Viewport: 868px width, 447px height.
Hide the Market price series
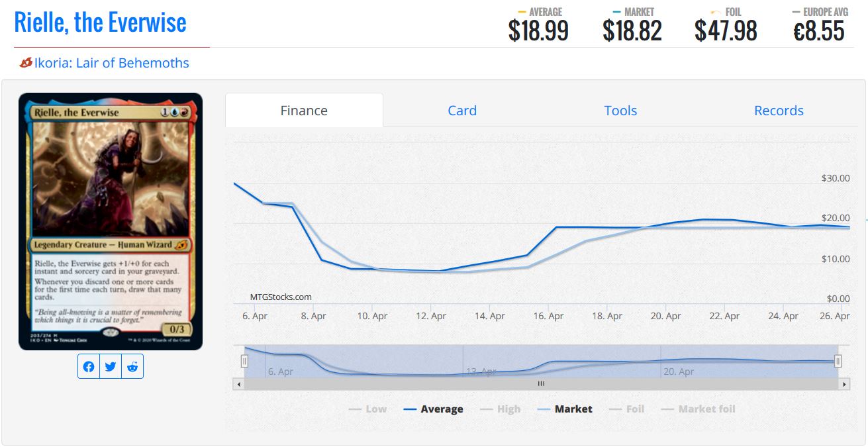tap(565, 409)
